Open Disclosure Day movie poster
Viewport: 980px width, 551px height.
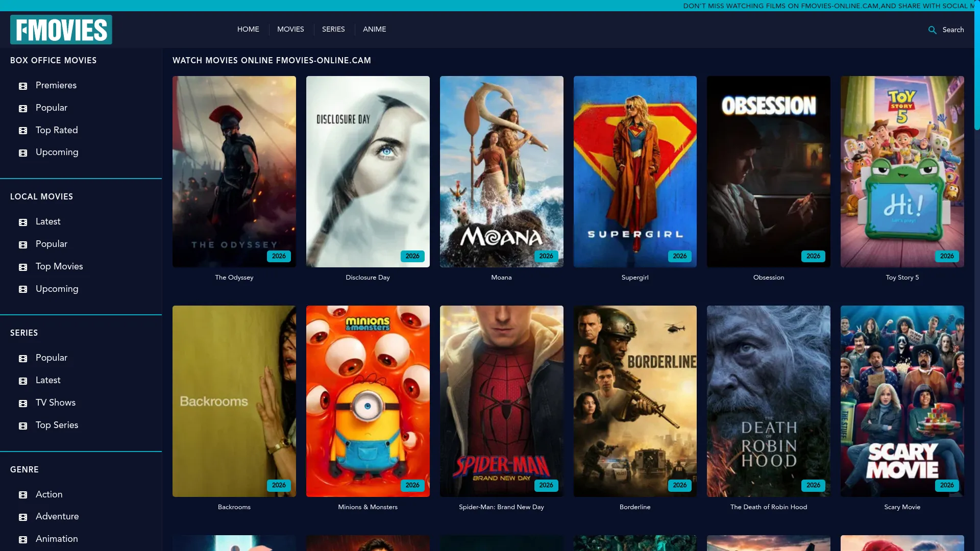click(x=368, y=171)
